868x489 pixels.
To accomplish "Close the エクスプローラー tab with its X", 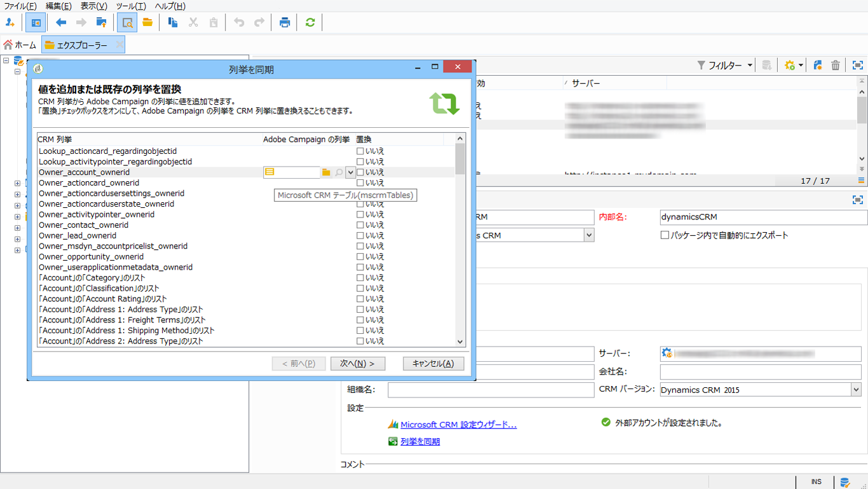I will click(x=119, y=45).
